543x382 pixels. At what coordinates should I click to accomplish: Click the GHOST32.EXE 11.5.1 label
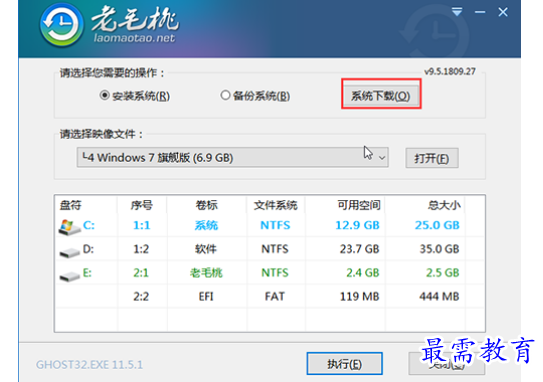pos(89,365)
